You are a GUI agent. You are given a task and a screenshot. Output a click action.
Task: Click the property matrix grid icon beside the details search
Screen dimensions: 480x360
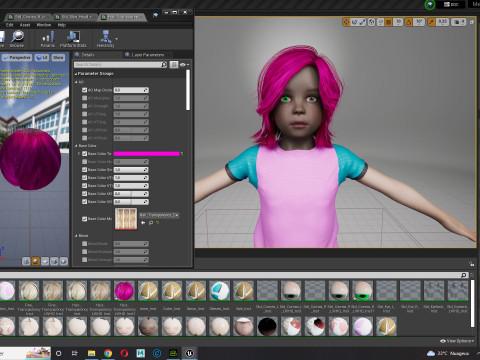(174, 64)
